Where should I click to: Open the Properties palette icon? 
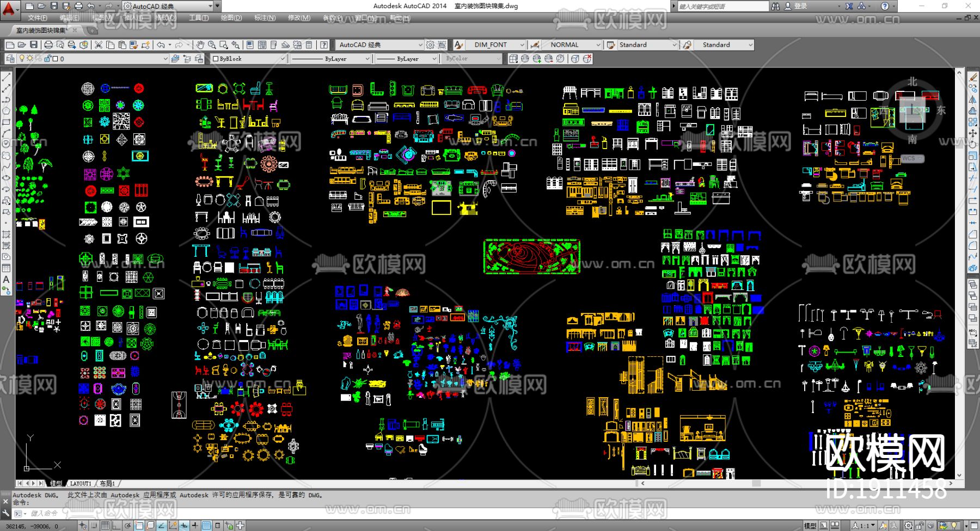[x=250, y=45]
